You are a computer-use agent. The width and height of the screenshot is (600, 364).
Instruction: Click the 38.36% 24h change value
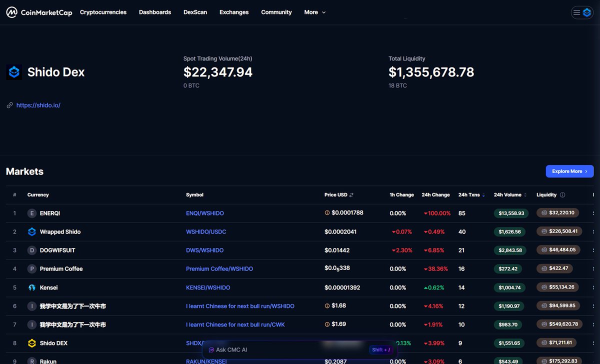point(435,268)
